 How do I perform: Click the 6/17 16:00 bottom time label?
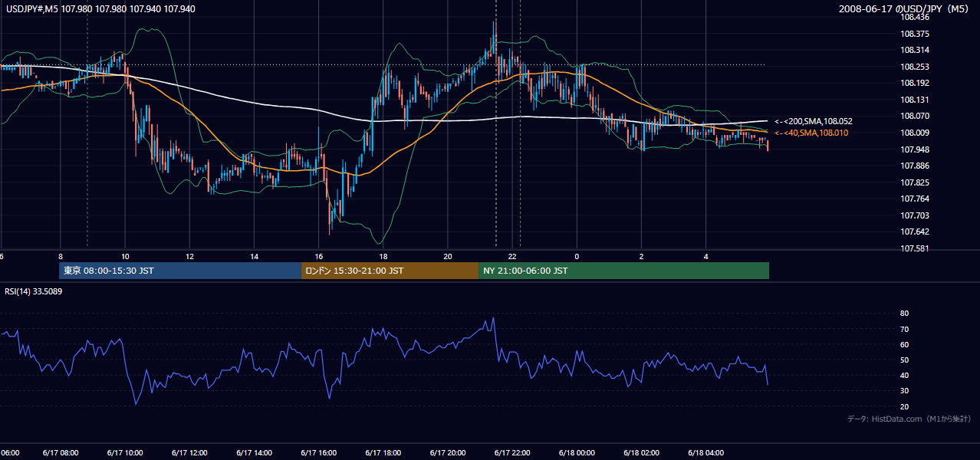[318, 452]
